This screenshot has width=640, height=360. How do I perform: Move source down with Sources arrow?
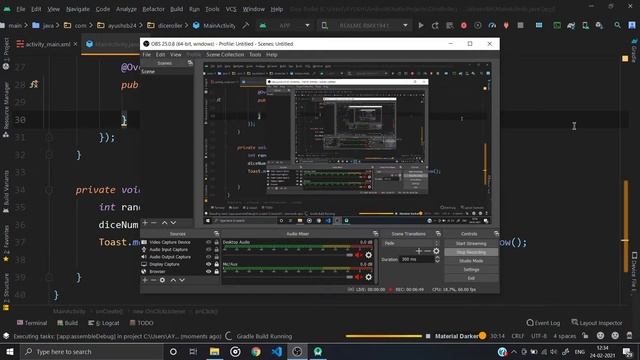point(182,280)
